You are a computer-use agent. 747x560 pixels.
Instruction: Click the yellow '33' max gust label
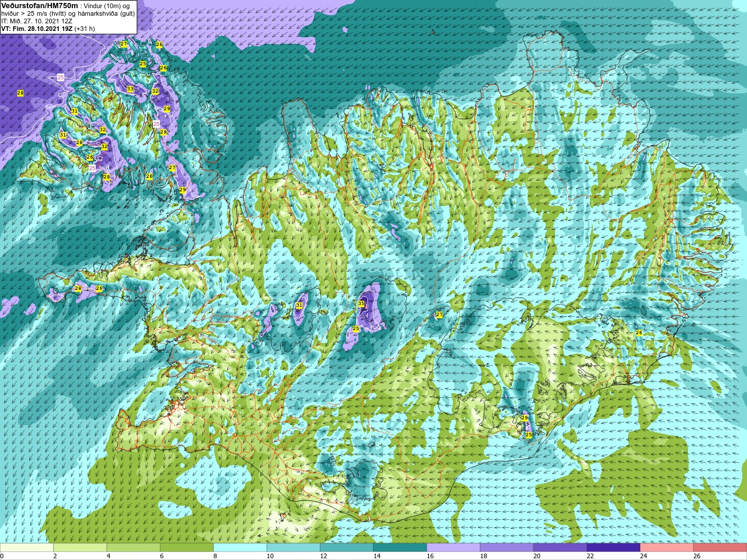pos(130,89)
